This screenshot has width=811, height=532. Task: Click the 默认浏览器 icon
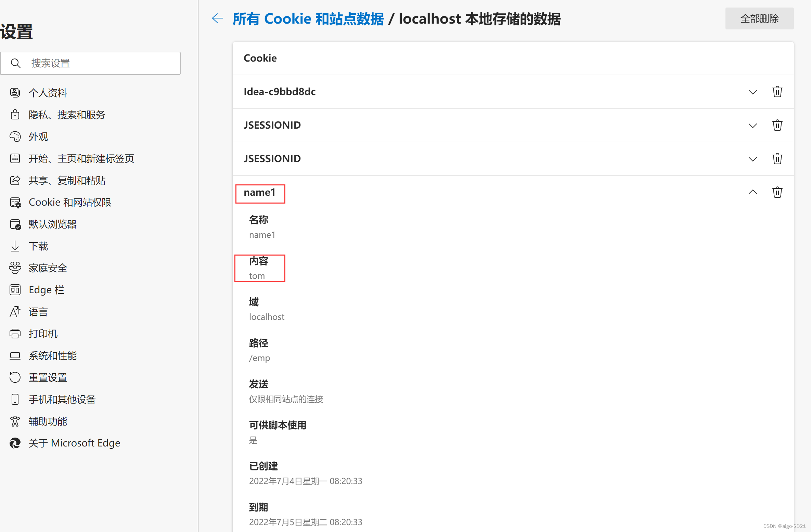click(x=15, y=224)
